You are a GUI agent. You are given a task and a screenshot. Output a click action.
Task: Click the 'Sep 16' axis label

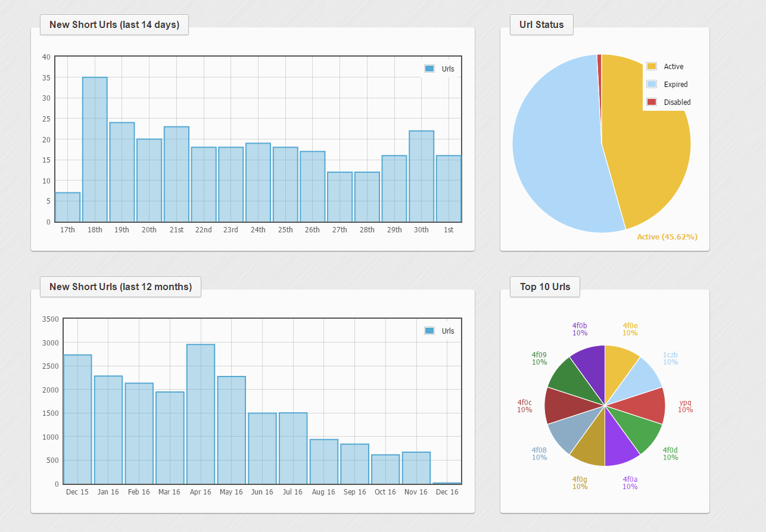point(354,492)
